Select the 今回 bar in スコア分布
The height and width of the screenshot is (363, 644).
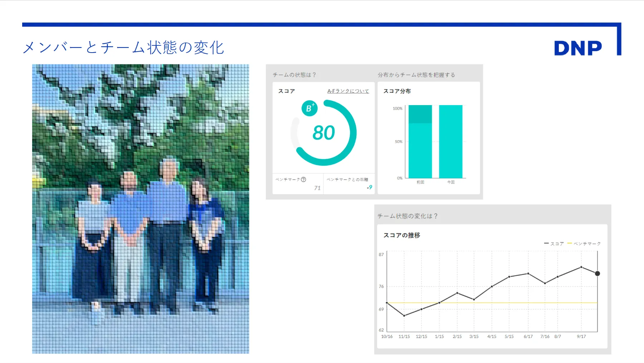450,141
